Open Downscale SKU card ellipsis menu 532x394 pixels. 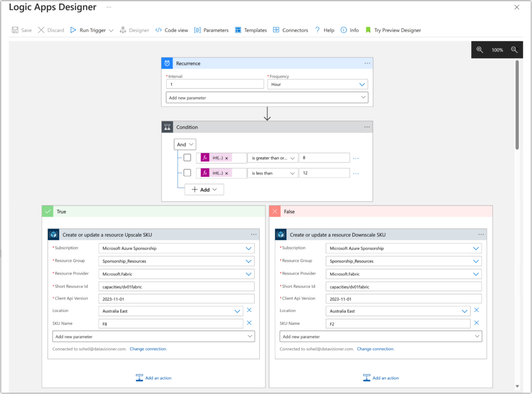pyautogui.click(x=481, y=235)
